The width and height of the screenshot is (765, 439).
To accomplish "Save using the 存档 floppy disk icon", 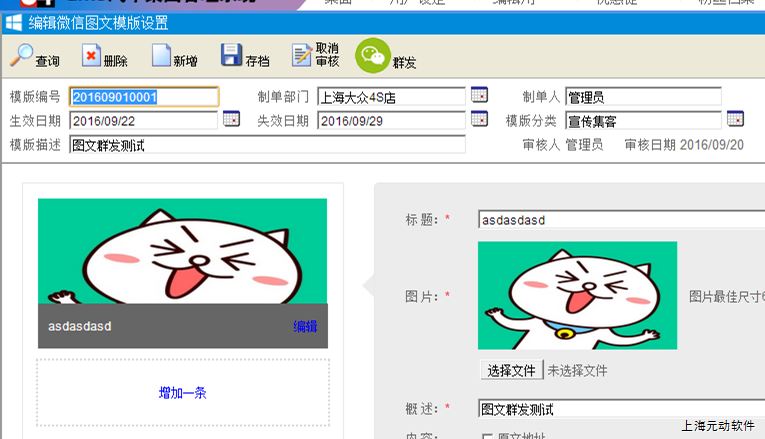I will (231, 56).
